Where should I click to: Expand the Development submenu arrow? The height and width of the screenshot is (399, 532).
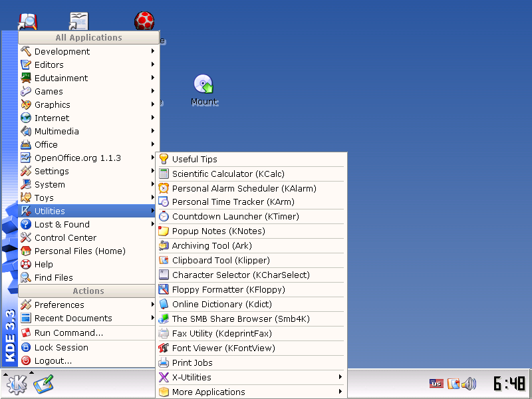[x=153, y=51]
